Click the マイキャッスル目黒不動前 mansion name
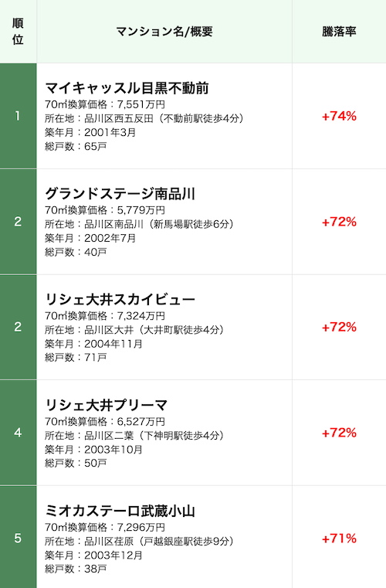Screen dimensions: 386x588 pyautogui.click(x=127, y=88)
